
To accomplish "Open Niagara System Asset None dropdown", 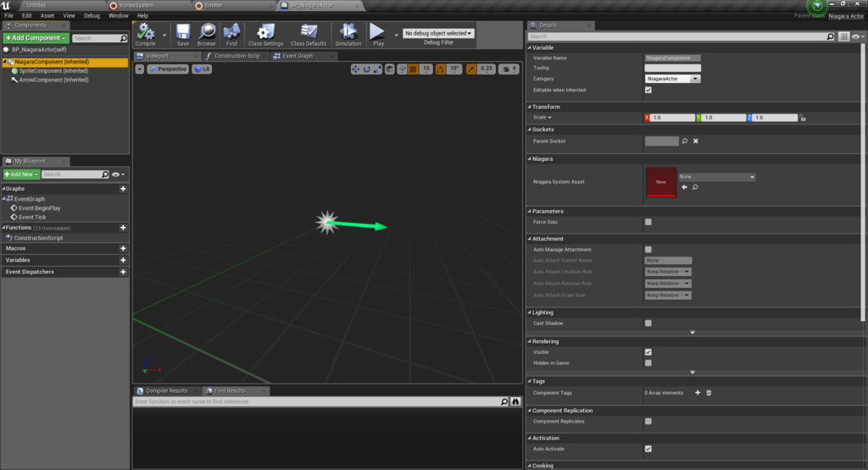I will click(x=717, y=177).
